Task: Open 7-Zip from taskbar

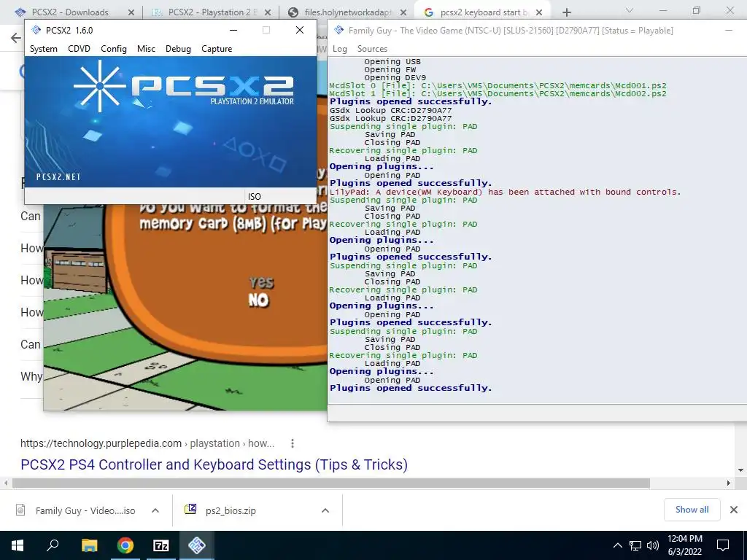Action: 161,545
